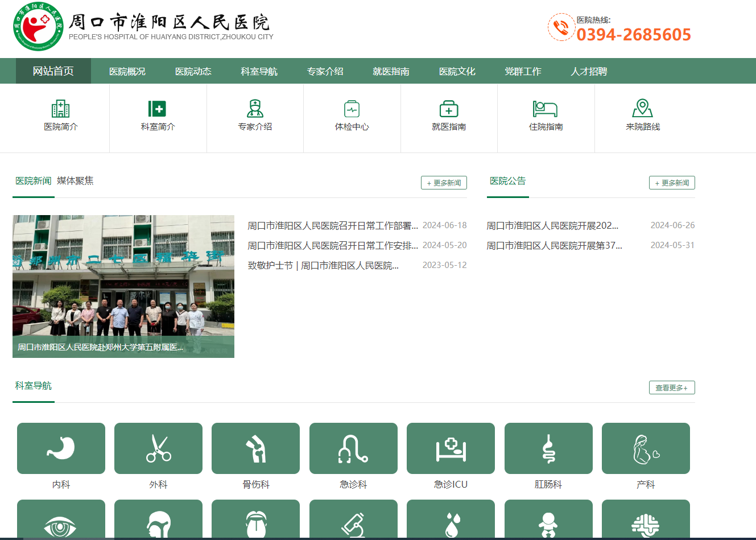Open 来院路线 map pin icon
The height and width of the screenshot is (540, 756).
pyautogui.click(x=642, y=108)
